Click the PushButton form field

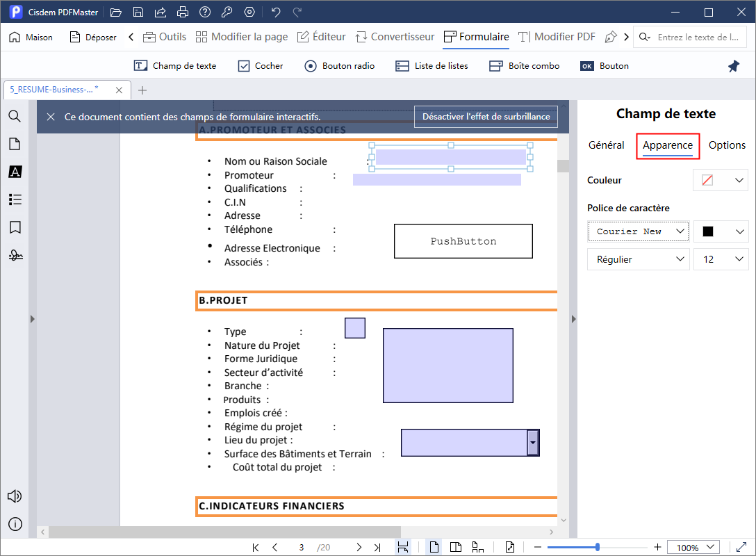[463, 241]
